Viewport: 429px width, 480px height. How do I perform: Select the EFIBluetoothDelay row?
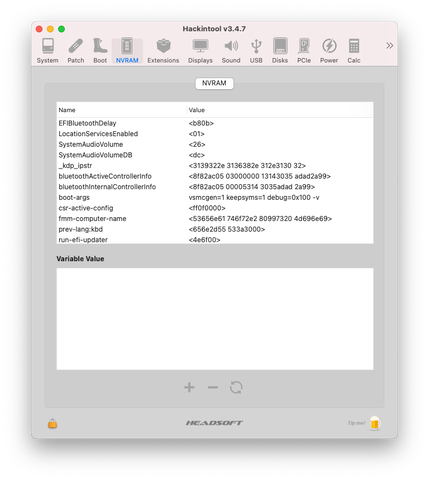pyautogui.click(x=215, y=123)
